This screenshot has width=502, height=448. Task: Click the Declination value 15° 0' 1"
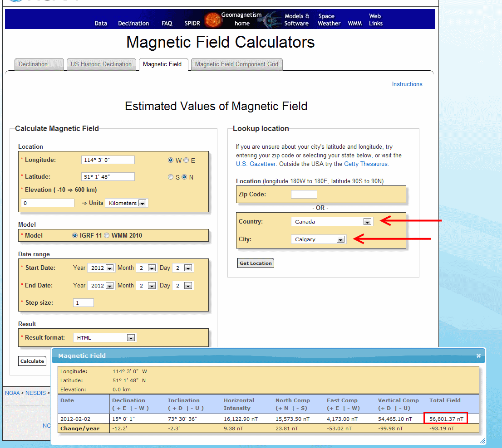(x=123, y=419)
